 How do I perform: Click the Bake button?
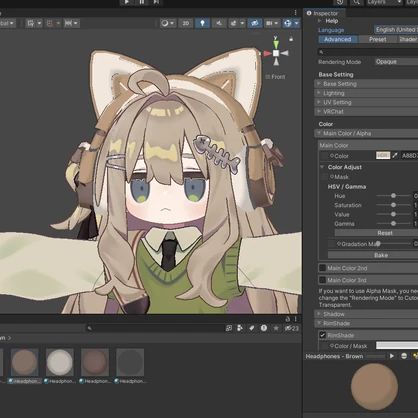click(373, 255)
